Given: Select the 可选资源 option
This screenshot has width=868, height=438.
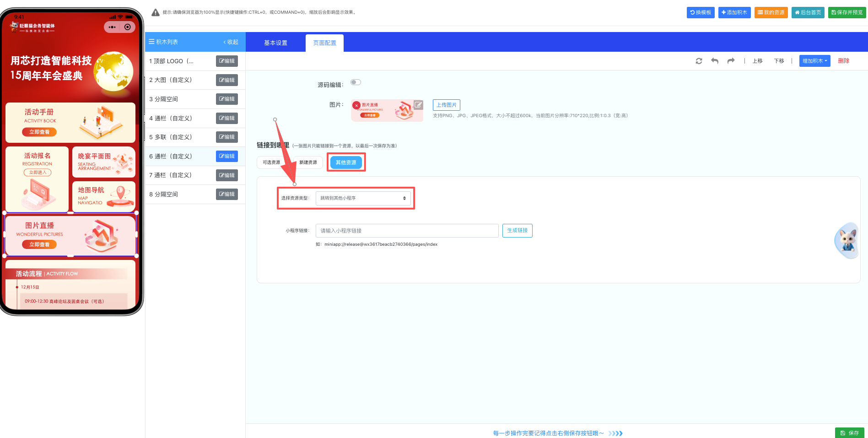Looking at the screenshot, I should [271, 162].
